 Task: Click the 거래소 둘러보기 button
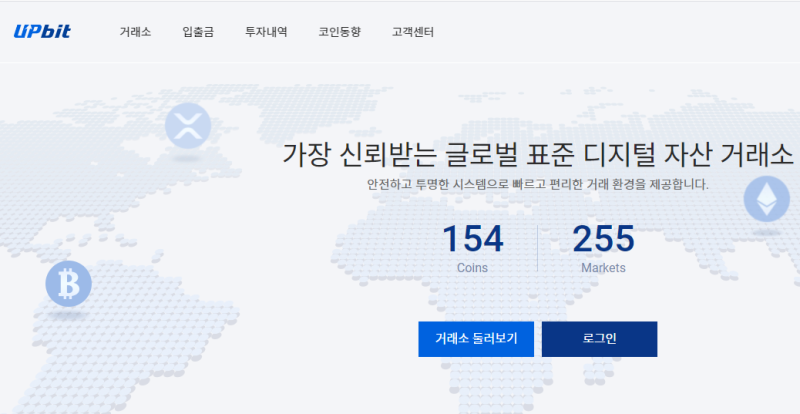tap(476, 339)
